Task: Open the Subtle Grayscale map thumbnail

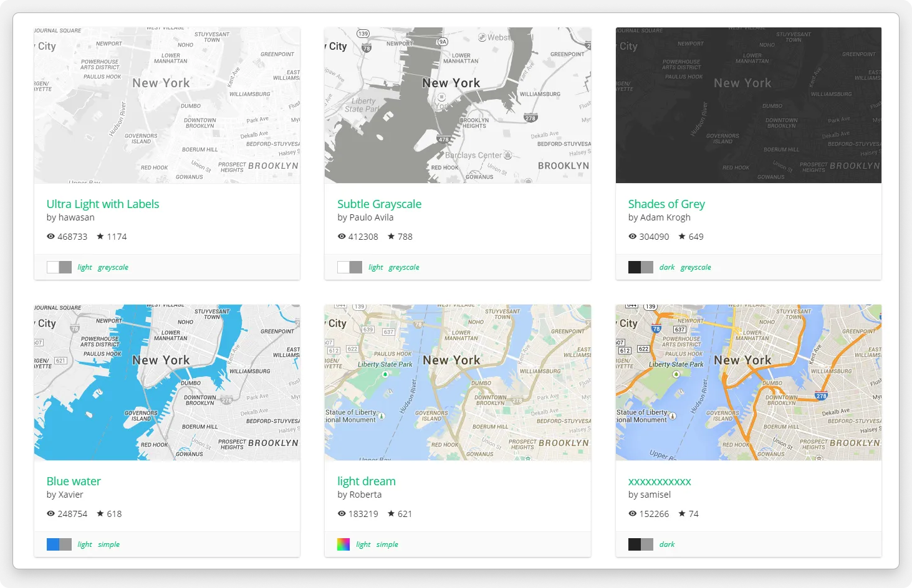Action: (x=458, y=105)
